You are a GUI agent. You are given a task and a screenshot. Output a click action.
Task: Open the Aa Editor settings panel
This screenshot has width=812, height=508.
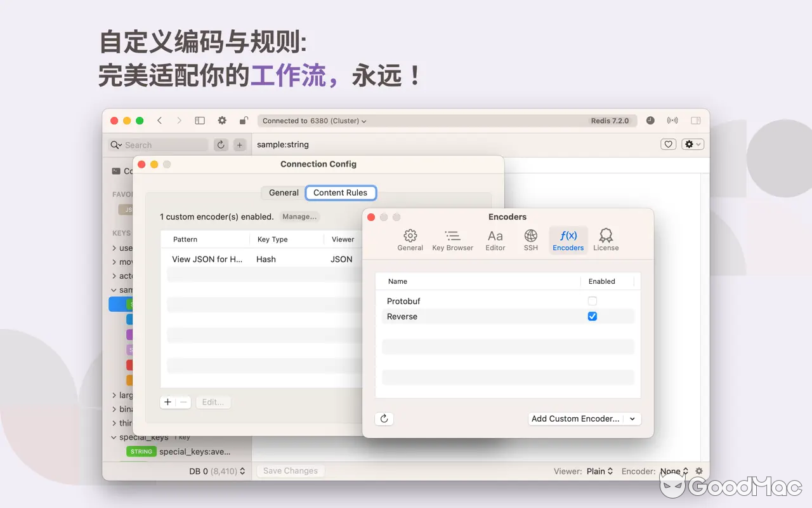coord(495,239)
